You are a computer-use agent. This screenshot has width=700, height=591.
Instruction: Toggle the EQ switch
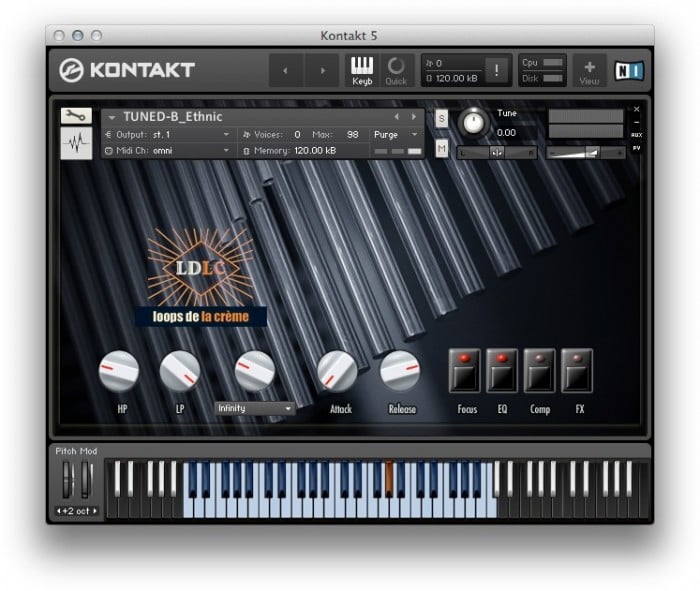[x=502, y=371]
